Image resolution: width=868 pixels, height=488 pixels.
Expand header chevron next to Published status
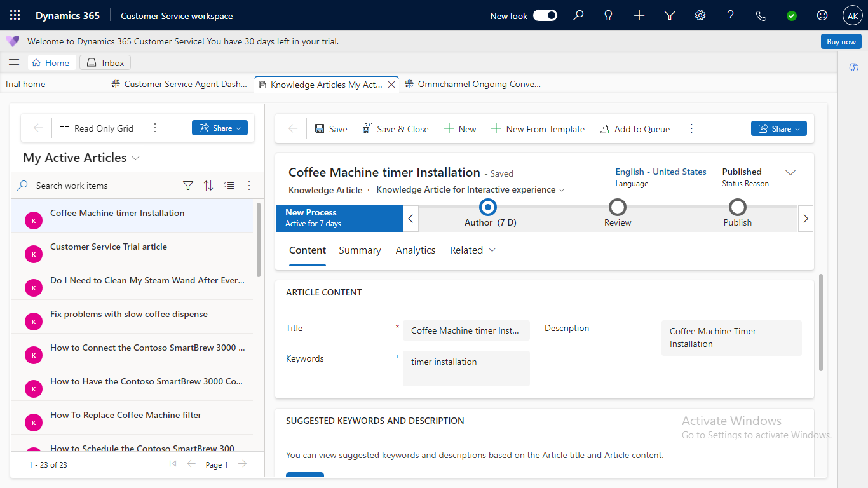(x=790, y=173)
